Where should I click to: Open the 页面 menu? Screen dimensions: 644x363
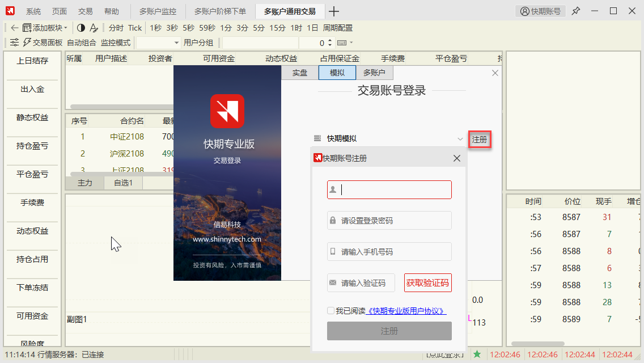tap(60, 11)
